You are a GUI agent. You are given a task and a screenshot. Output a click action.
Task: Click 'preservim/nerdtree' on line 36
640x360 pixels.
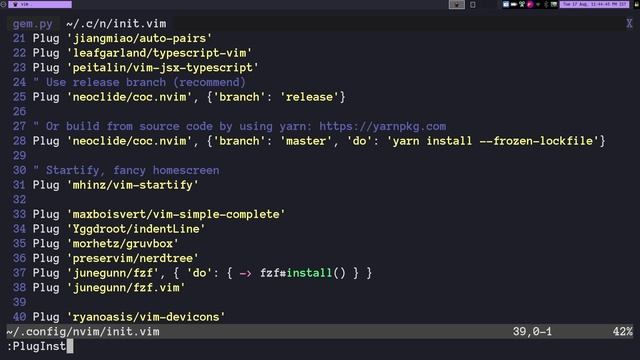click(x=133, y=258)
